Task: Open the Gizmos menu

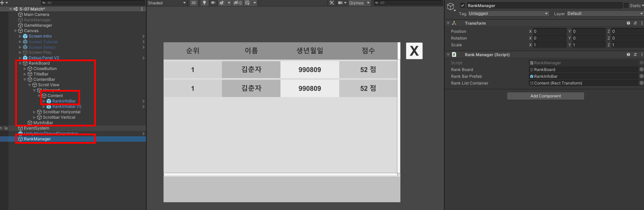Action: tap(356, 3)
